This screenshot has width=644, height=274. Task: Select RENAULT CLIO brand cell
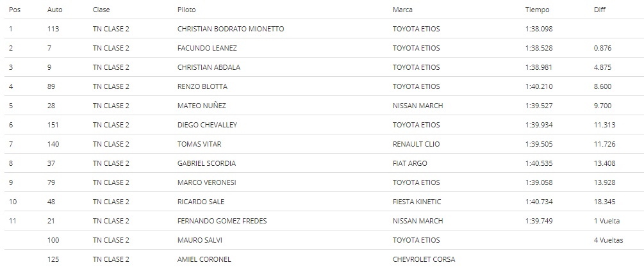(x=416, y=145)
